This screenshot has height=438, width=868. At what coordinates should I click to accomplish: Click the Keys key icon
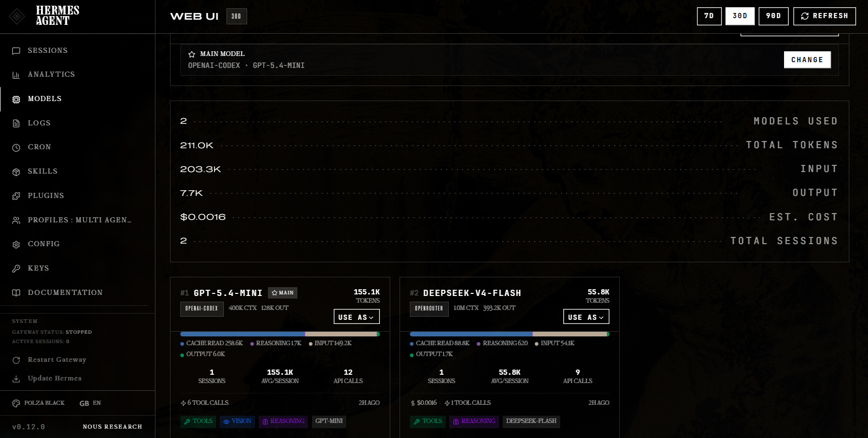tap(16, 269)
